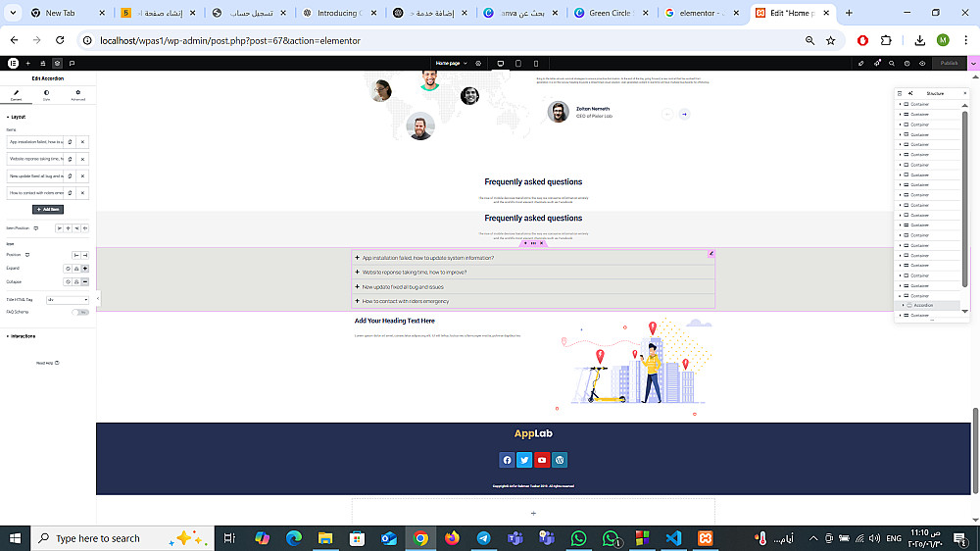Collapse the Layout section

17,117
